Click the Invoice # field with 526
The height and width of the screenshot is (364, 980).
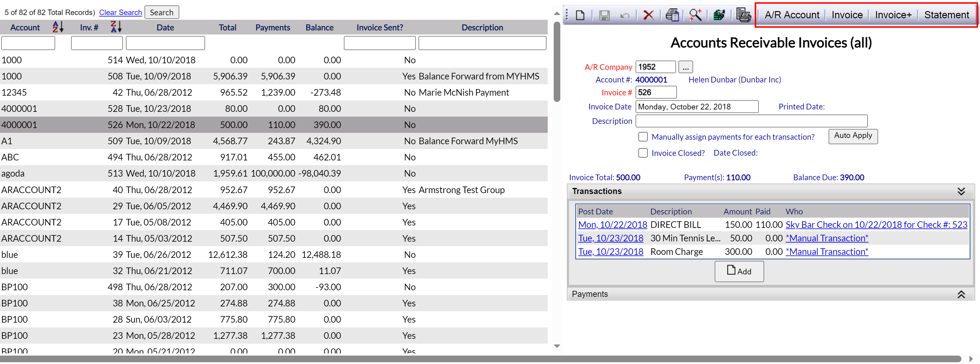pos(656,92)
